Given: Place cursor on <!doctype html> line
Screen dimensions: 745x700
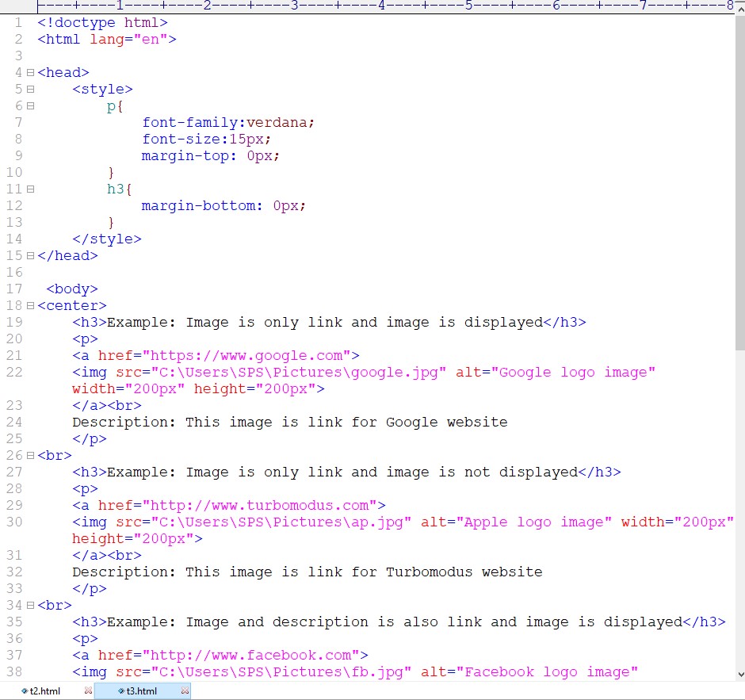Looking at the screenshot, I should [102, 23].
